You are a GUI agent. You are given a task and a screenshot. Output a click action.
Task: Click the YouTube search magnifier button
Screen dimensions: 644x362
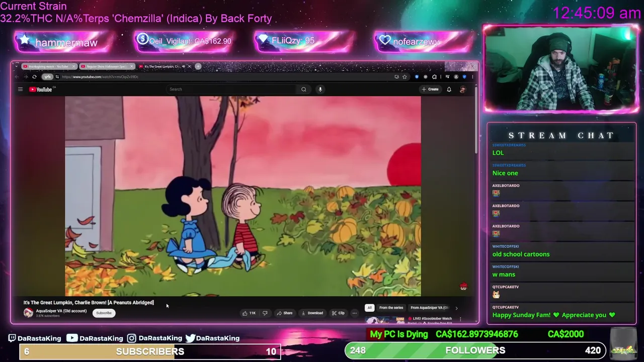(303, 89)
